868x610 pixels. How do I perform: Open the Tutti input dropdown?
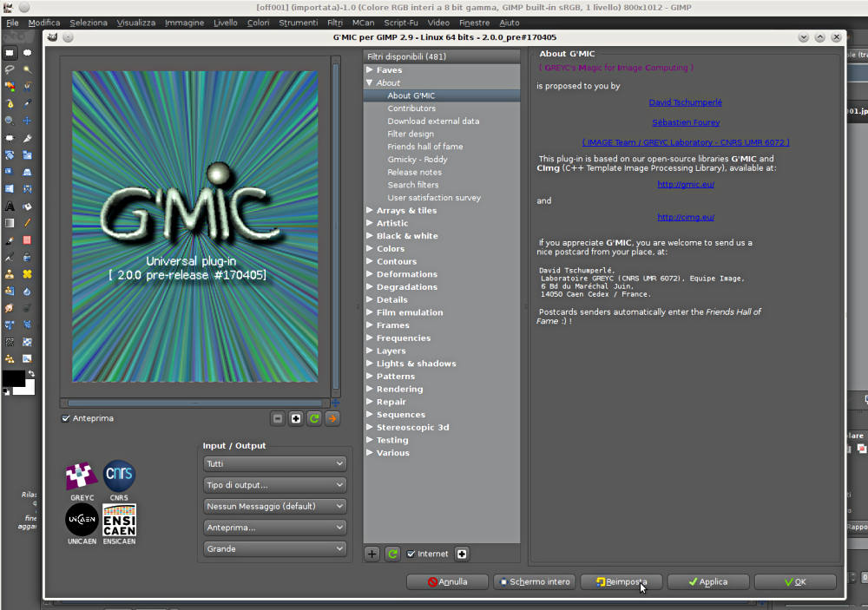click(x=274, y=463)
